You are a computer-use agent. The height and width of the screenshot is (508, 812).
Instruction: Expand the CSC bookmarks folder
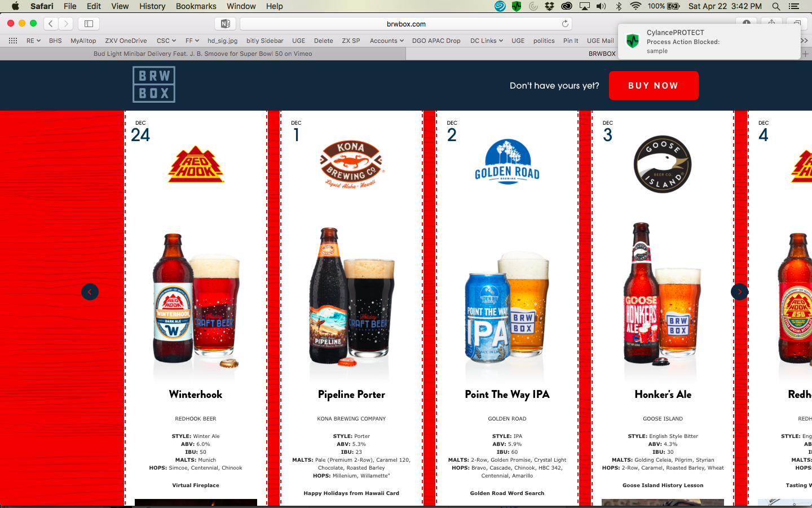[x=166, y=41]
